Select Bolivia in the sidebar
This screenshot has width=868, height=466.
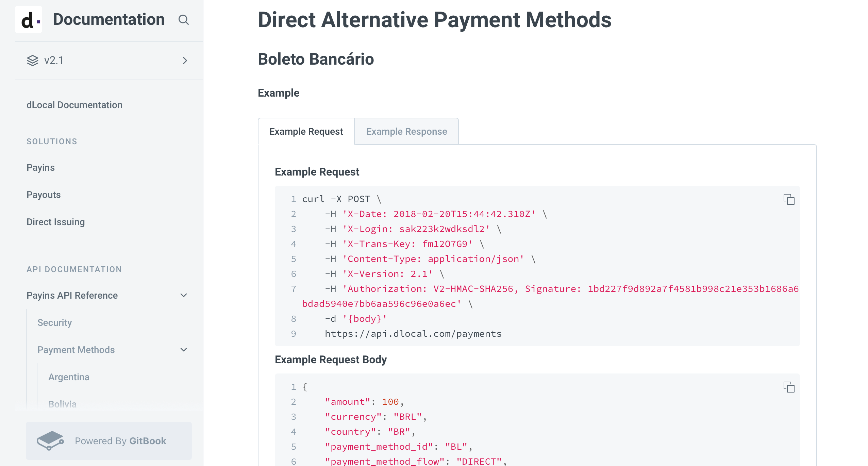62,404
